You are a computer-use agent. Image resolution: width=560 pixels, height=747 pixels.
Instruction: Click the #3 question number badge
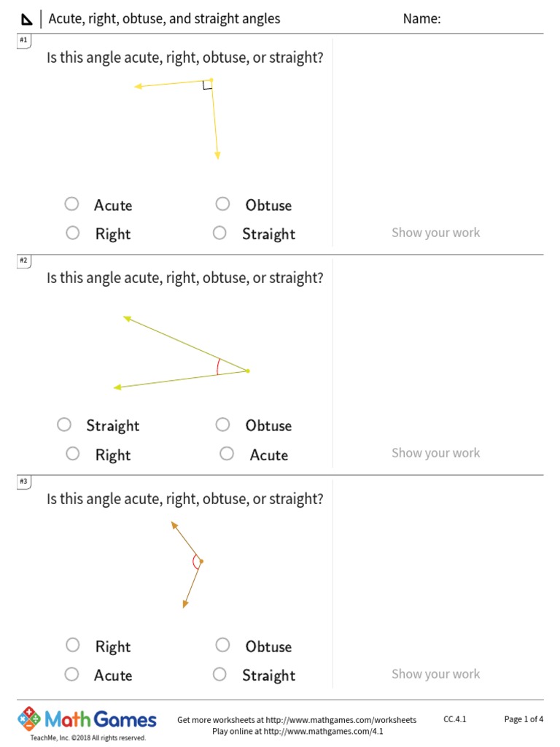pos(23,481)
